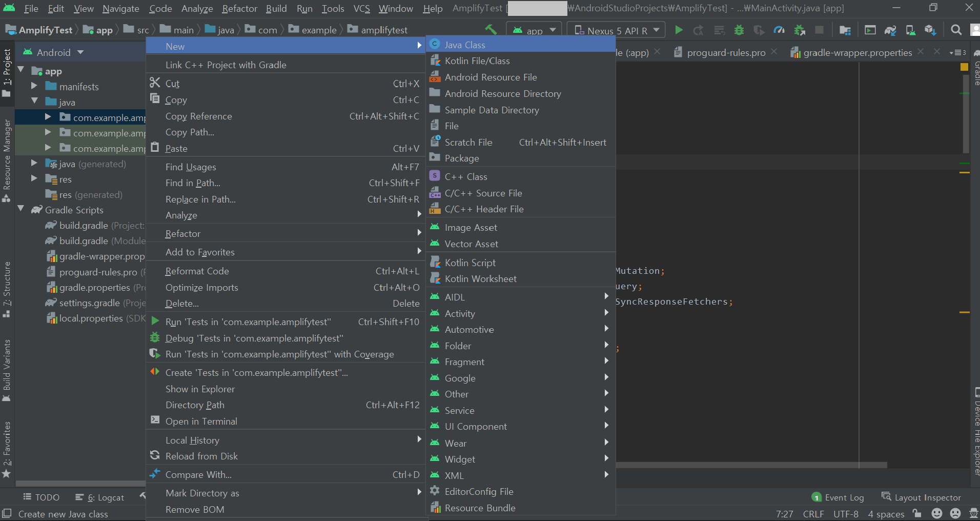The image size is (980, 521).
Task: Click the Event Log balloon icon
Action: coord(816,497)
